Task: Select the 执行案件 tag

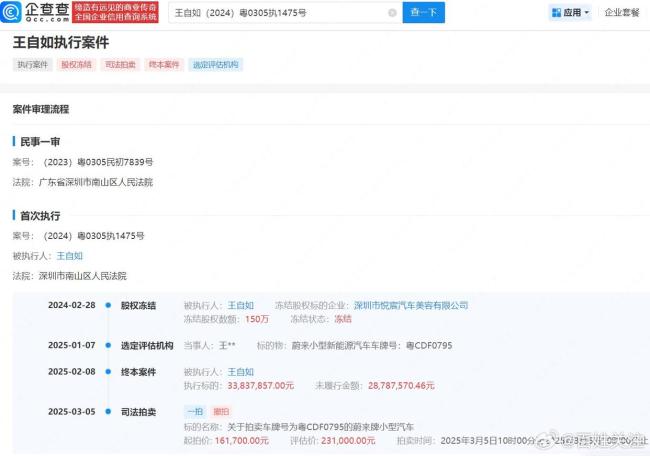Action: point(33,65)
